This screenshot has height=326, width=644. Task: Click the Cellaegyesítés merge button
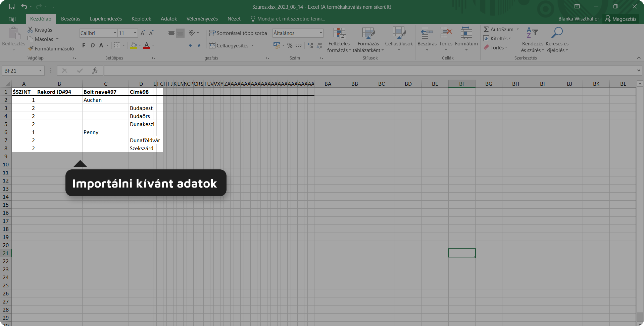click(x=229, y=45)
